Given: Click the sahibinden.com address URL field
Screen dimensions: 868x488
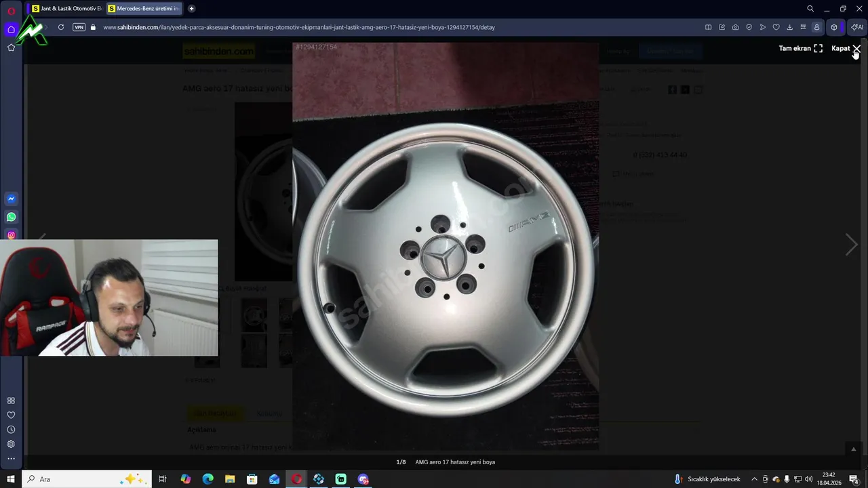Looking at the screenshot, I should (x=299, y=27).
